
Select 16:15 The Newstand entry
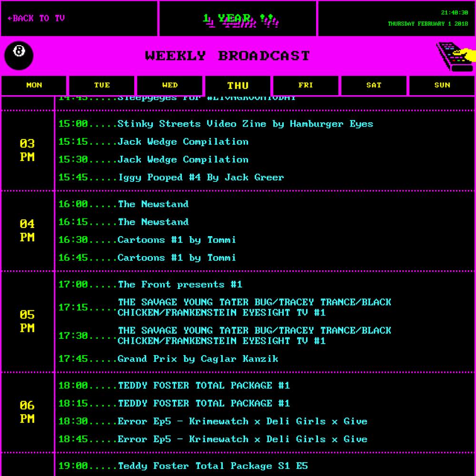click(x=123, y=222)
